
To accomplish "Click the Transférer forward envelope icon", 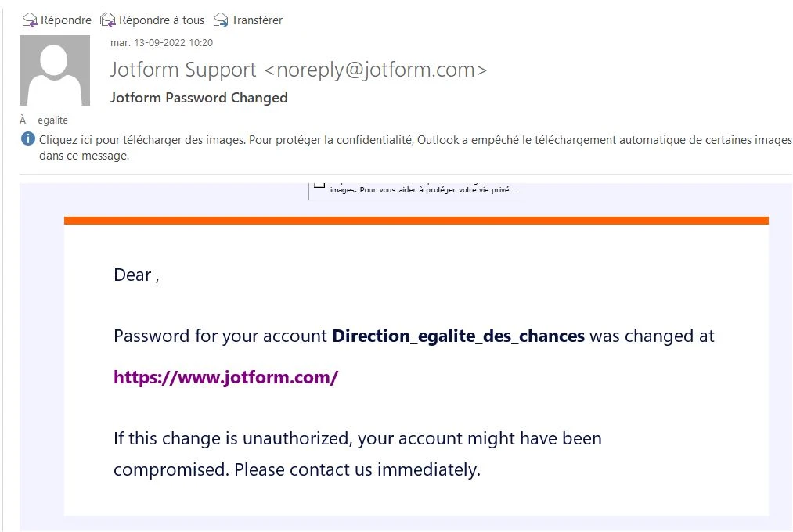I will click(x=221, y=20).
